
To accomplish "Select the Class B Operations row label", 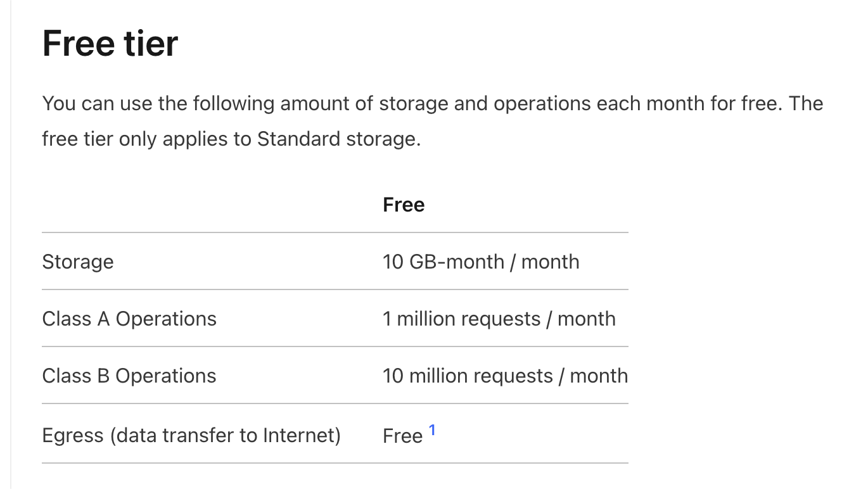I will pyautogui.click(x=129, y=376).
